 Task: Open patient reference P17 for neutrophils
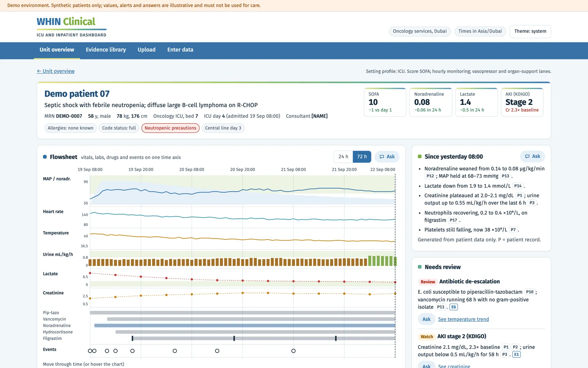[453, 220]
